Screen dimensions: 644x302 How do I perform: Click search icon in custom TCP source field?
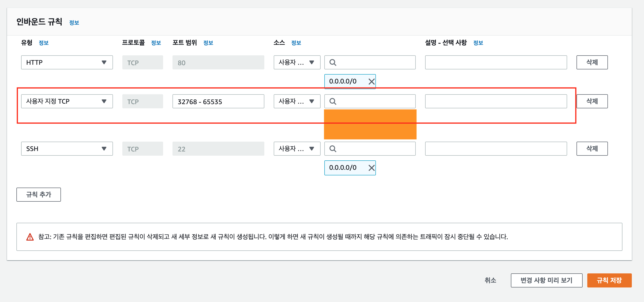coord(333,101)
